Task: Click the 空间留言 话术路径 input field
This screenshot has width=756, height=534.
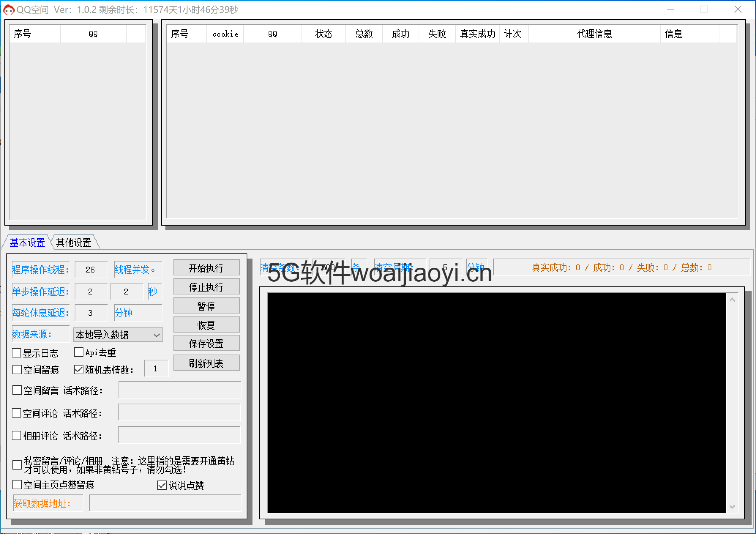Action: point(180,390)
